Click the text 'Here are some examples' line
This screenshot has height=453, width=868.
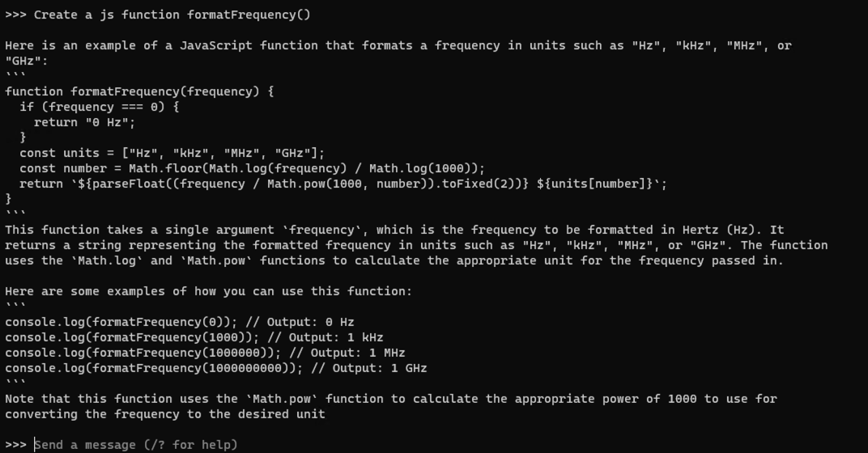tap(209, 291)
